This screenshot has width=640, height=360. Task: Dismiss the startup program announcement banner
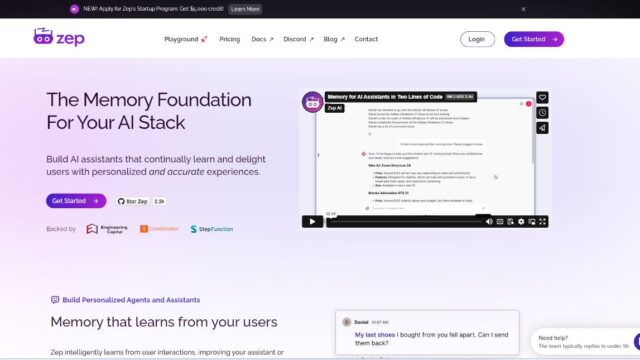(523, 9)
